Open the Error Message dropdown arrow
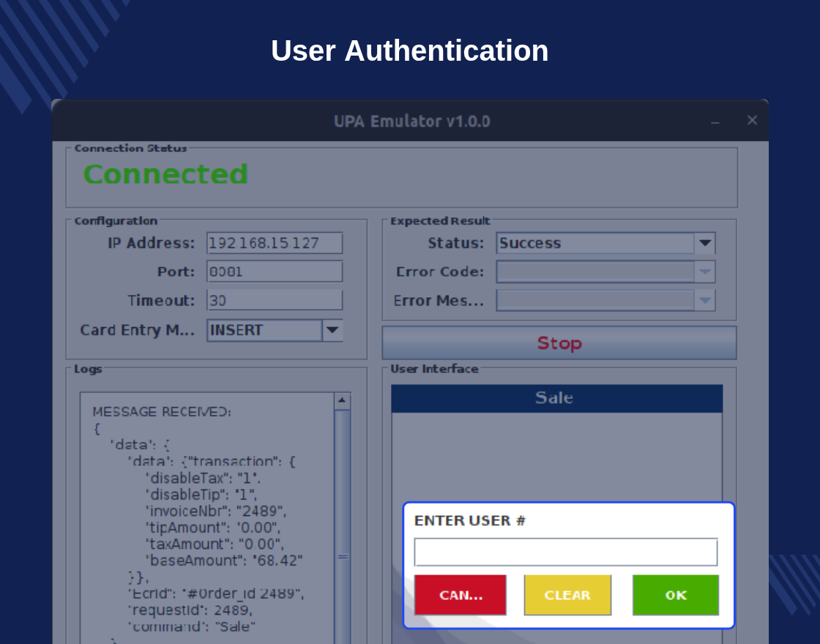 click(705, 301)
